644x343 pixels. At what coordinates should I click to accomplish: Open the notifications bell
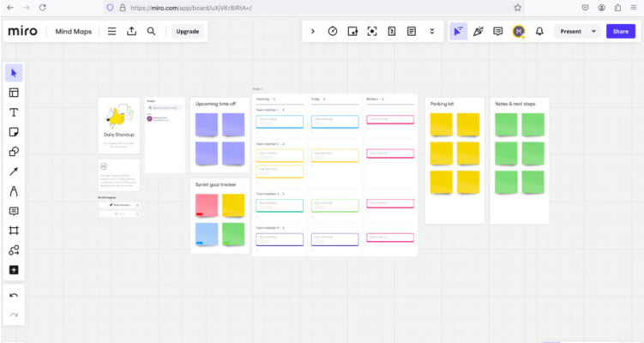click(539, 31)
